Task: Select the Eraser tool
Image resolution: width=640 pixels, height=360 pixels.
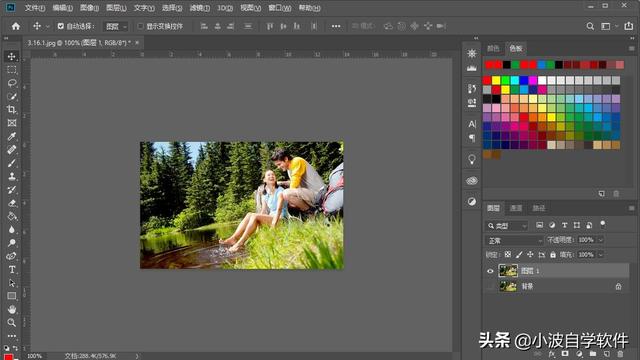Action: (x=11, y=203)
